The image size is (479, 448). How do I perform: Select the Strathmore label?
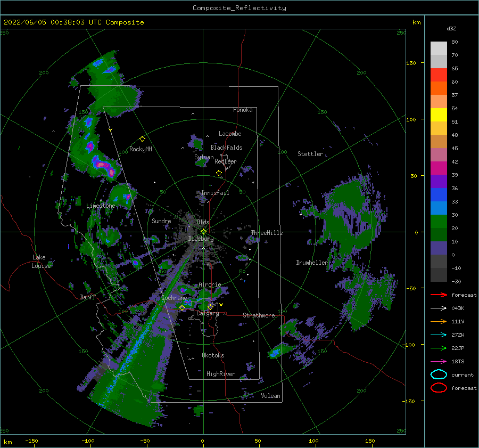click(x=259, y=315)
